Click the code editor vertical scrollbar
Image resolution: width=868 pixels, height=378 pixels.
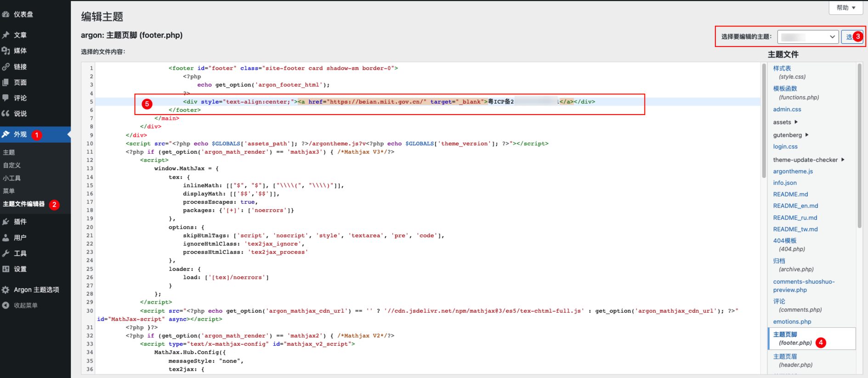pyautogui.click(x=764, y=120)
